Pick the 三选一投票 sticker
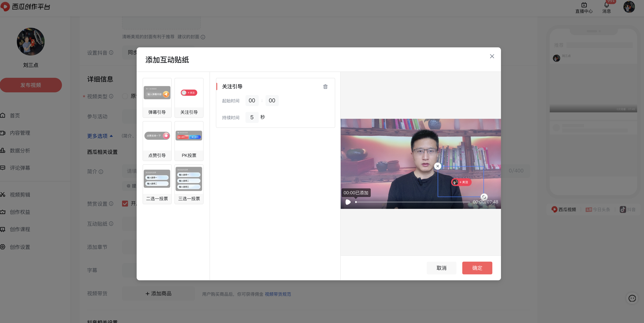Screen dimensions: 644x323 pyautogui.click(x=189, y=184)
